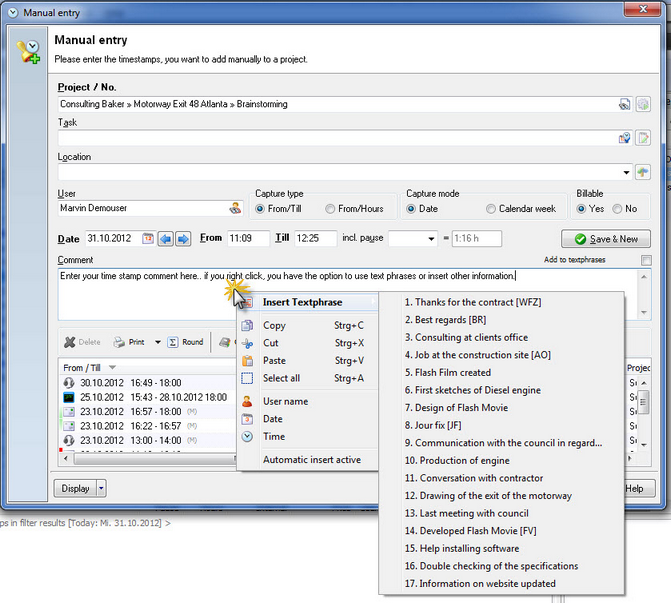Open the Print dropdown arrow
671x603 pixels.
158,342
